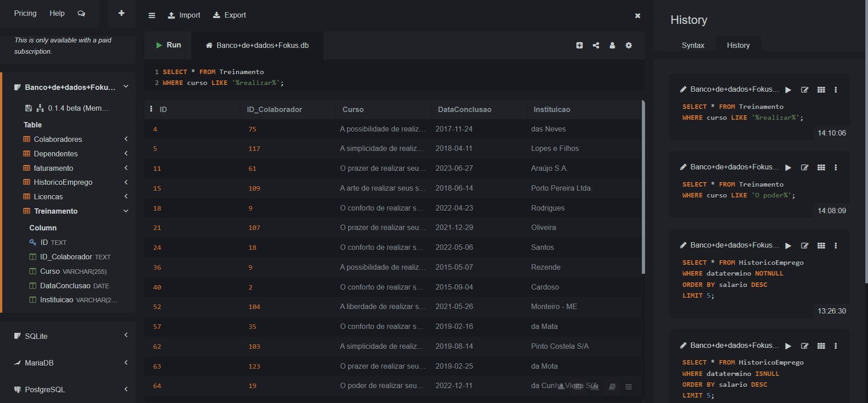The width and height of the screenshot is (868, 403).
Task: Click the add-query plus square icon in the toolbar
Action: tap(579, 45)
